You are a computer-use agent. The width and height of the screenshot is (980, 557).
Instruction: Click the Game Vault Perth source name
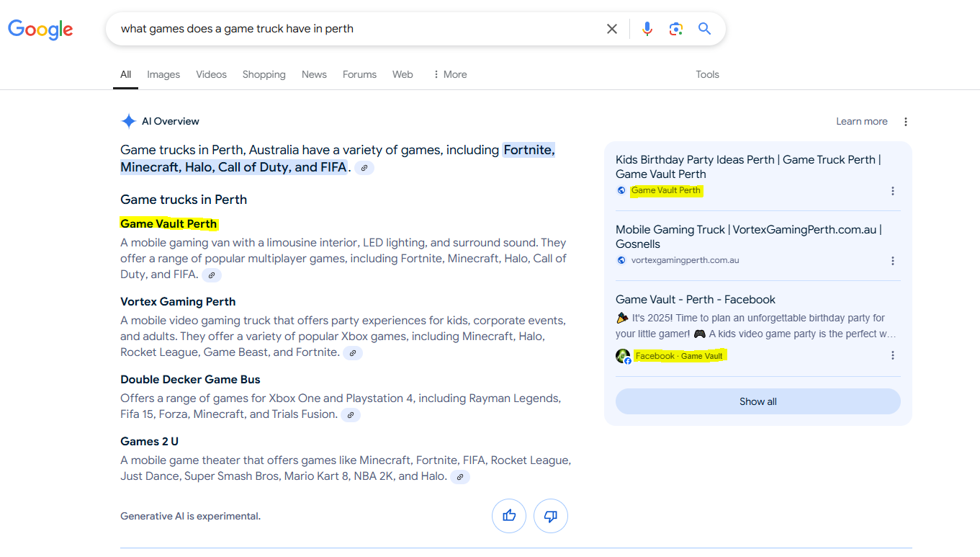666,190
